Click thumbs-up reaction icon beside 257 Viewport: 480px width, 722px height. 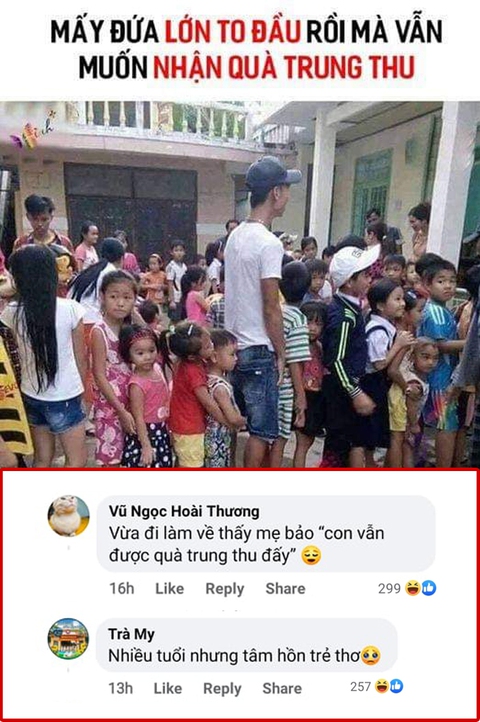(x=396, y=686)
